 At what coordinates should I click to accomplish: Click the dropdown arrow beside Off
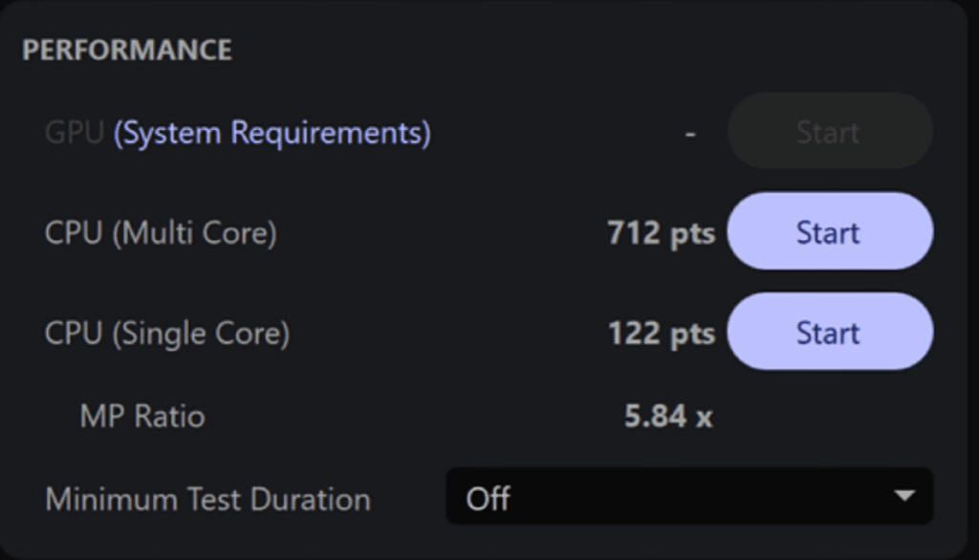pyautogui.click(x=903, y=496)
